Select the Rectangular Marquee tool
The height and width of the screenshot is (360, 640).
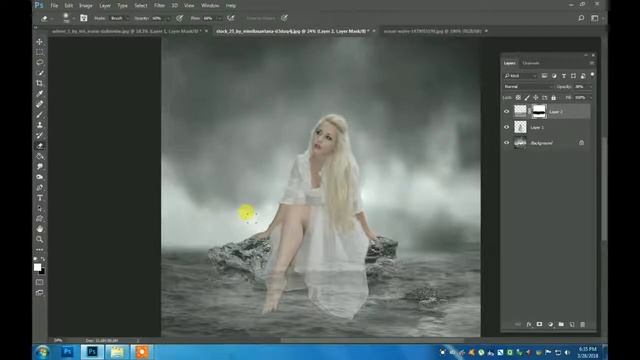click(x=40, y=52)
